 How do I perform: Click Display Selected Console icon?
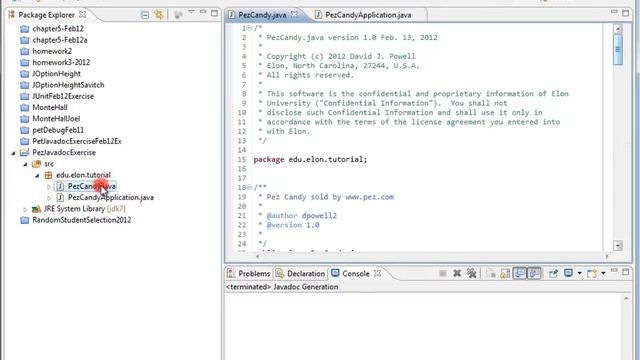click(x=568, y=273)
